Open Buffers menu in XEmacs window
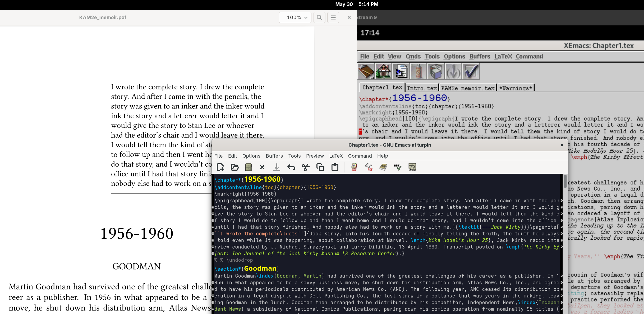The image size is (644, 314). (480, 56)
